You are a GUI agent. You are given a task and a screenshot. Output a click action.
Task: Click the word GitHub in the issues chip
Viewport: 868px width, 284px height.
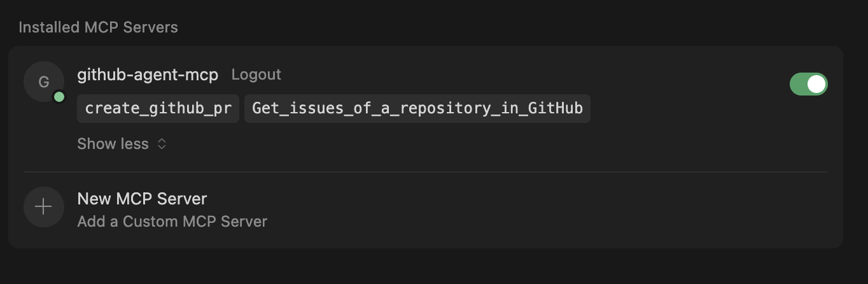(561, 108)
